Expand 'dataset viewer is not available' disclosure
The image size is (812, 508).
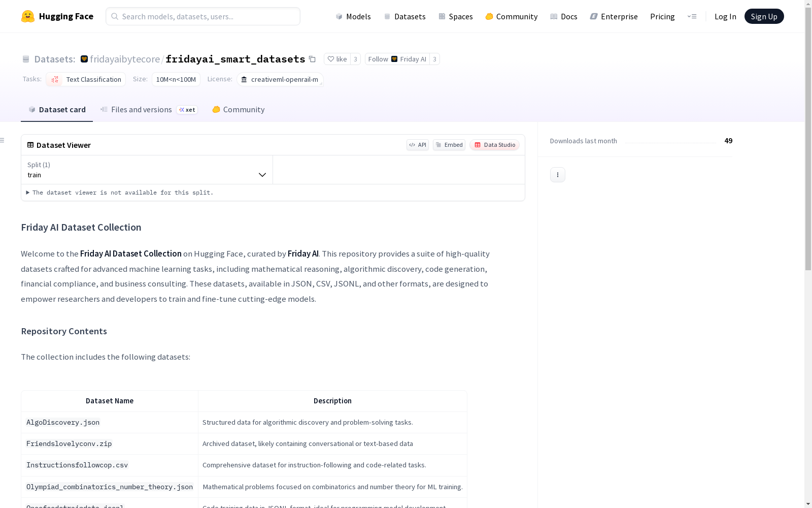click(120, 193)
